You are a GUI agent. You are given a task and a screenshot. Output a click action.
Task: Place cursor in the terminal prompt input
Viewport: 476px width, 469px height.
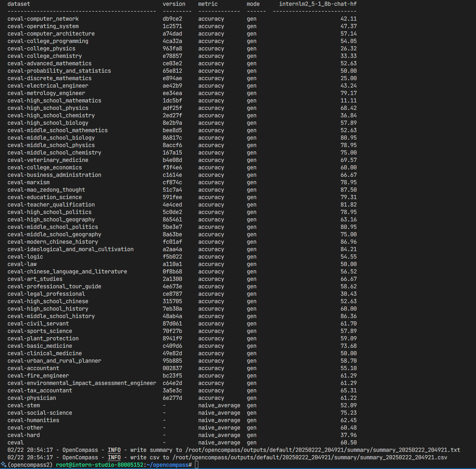point(197,465)
